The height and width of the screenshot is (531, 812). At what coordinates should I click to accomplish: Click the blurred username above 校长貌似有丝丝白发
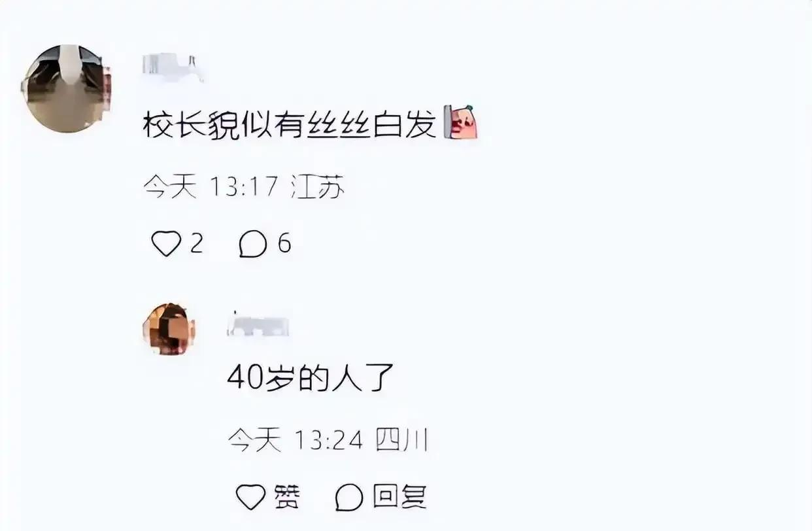click(173, 67)
